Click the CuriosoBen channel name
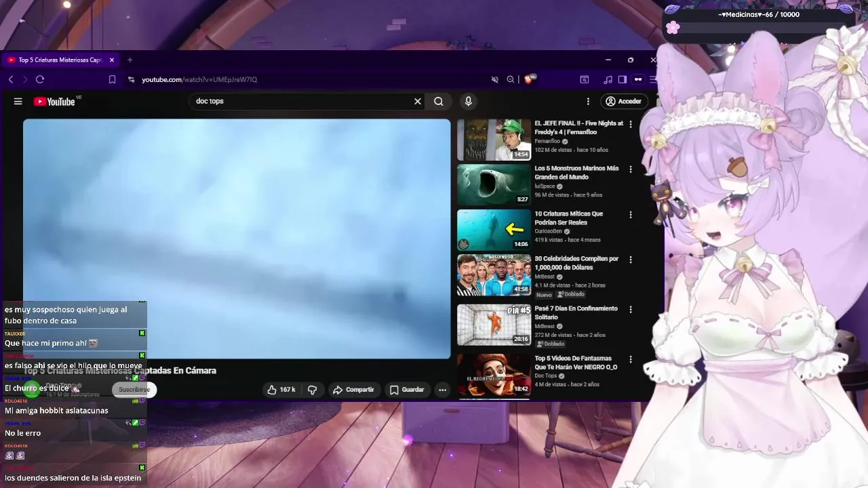 tap(550, 231)
